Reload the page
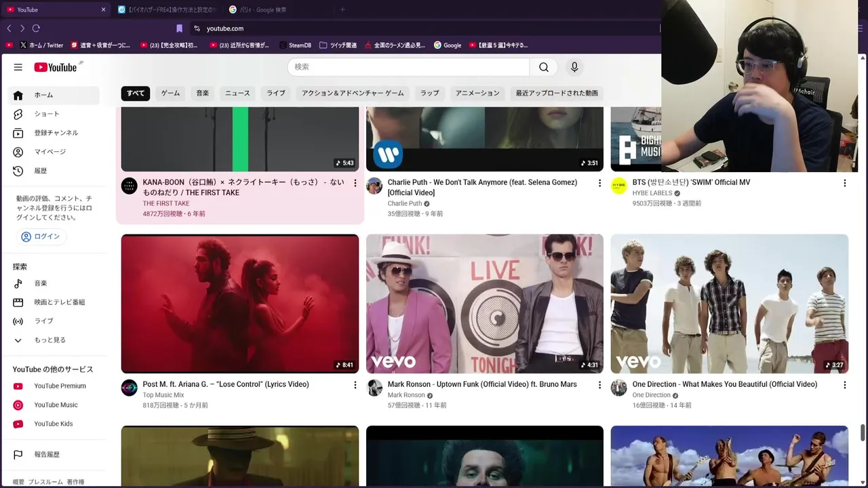 pos(36,28)
